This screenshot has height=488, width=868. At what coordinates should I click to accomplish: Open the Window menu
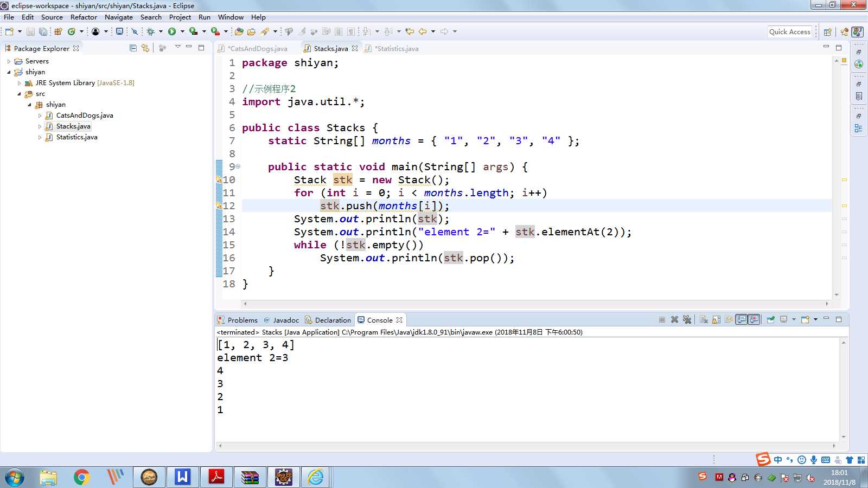point(231,17)
